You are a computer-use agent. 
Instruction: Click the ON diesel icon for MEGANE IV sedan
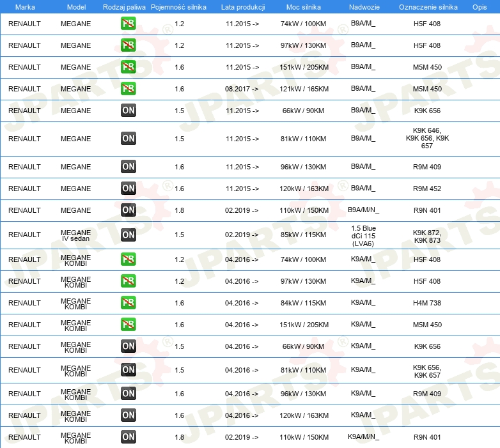(x=128, y=235)
